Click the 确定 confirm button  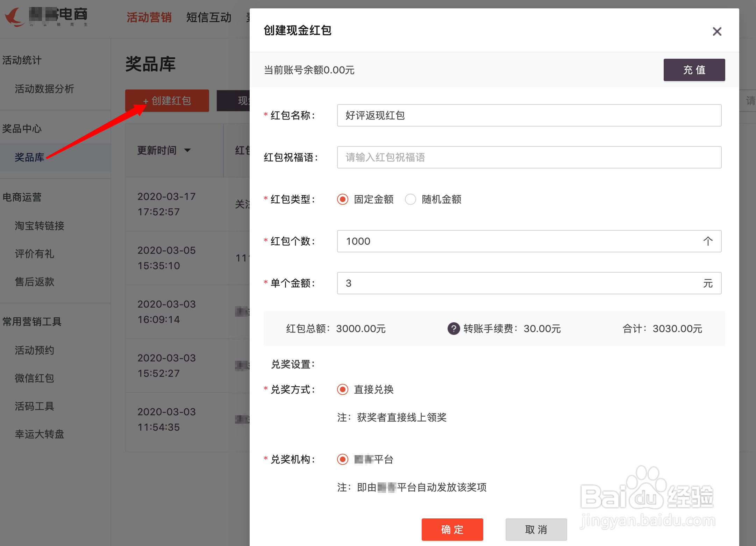tap(452, 530)
